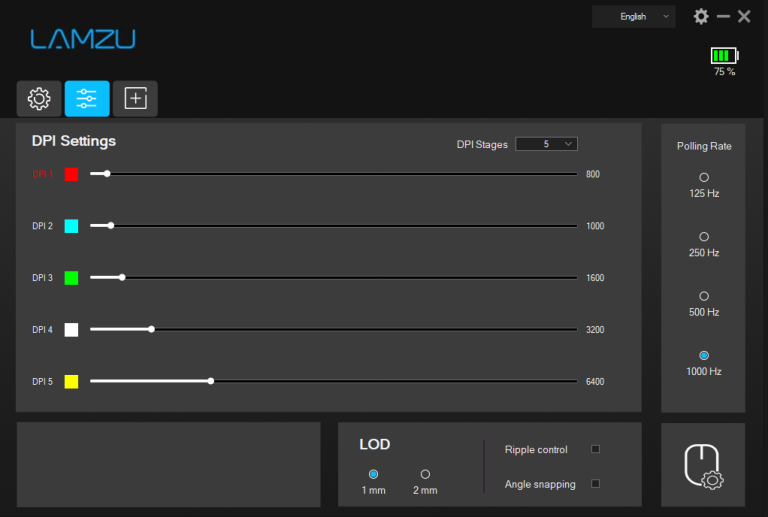The image size is (768, 517).
Task: Select the DPI 3 stage label
Action: 42,278
